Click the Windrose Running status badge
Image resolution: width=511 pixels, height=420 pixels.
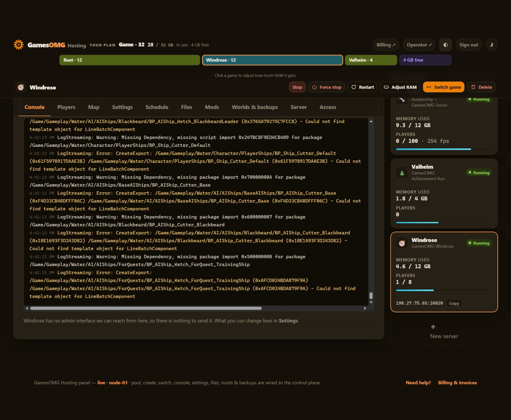point(479,243)
